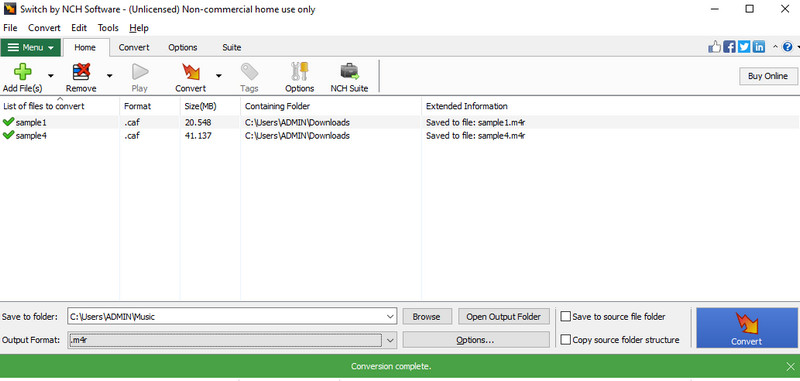
Task: Click the Add File(s) toolbar icon
Action: click(x=22, y=72)
